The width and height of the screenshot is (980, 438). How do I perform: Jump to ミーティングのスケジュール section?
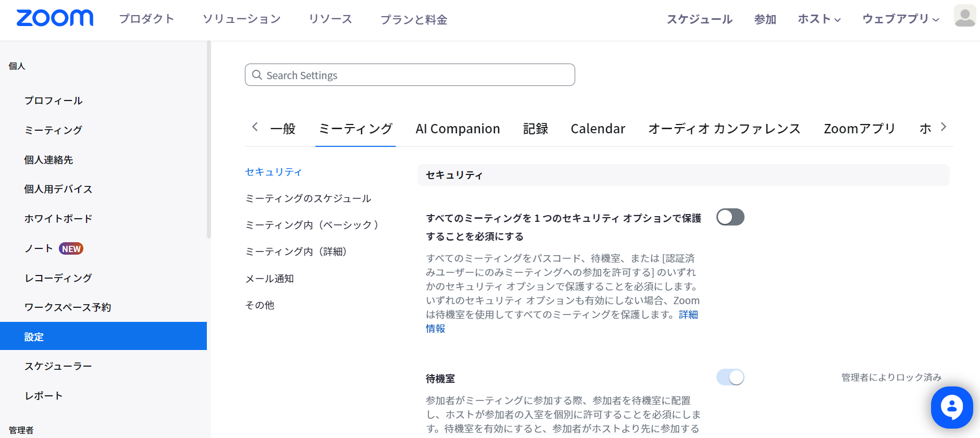[x=308, y=198]
